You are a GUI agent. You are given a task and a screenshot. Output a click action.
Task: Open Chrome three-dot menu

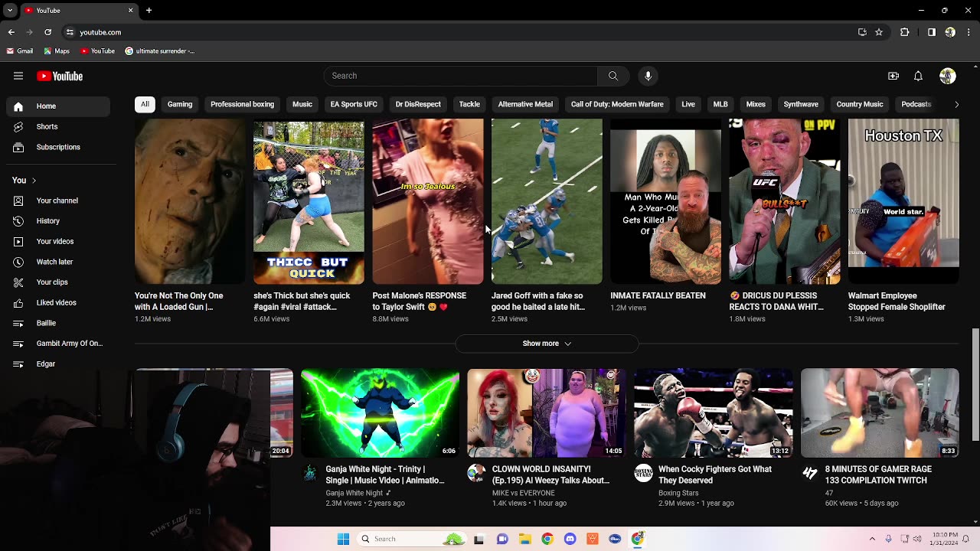pos(968,32)
